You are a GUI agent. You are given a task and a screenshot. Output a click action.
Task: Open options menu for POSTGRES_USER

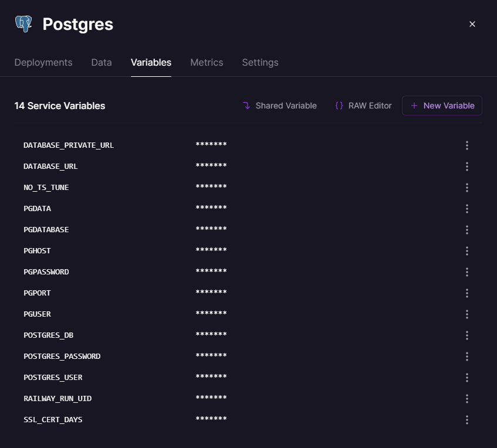[x=467, y=378]
